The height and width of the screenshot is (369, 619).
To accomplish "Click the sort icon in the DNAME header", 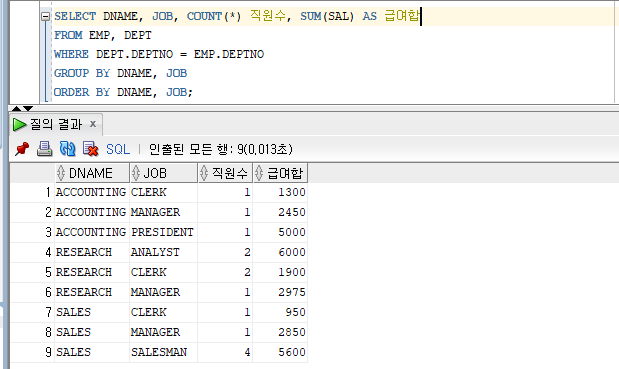I will tap(61, 173).
